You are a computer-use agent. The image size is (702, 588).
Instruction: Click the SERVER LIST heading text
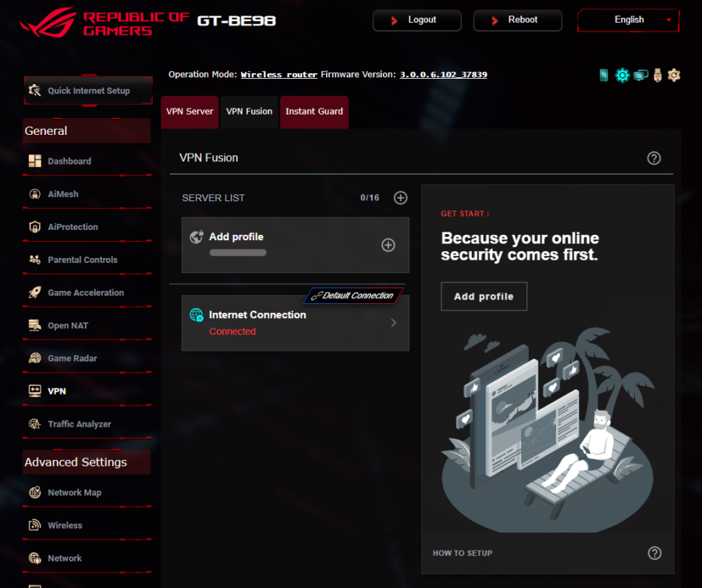pyautogui.click(x=213, y=198)
